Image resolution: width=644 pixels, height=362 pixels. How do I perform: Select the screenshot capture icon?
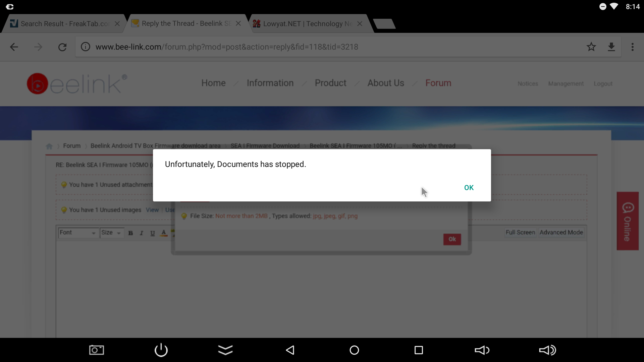96,350
